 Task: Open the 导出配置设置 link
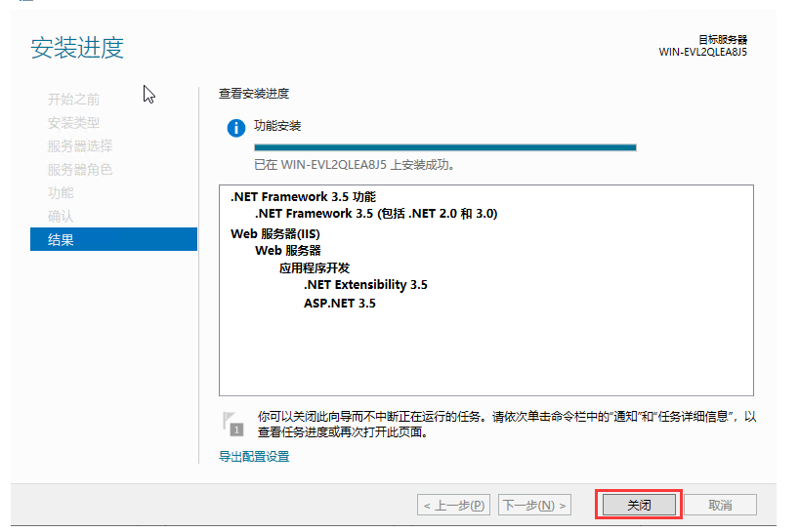point(254,456)
